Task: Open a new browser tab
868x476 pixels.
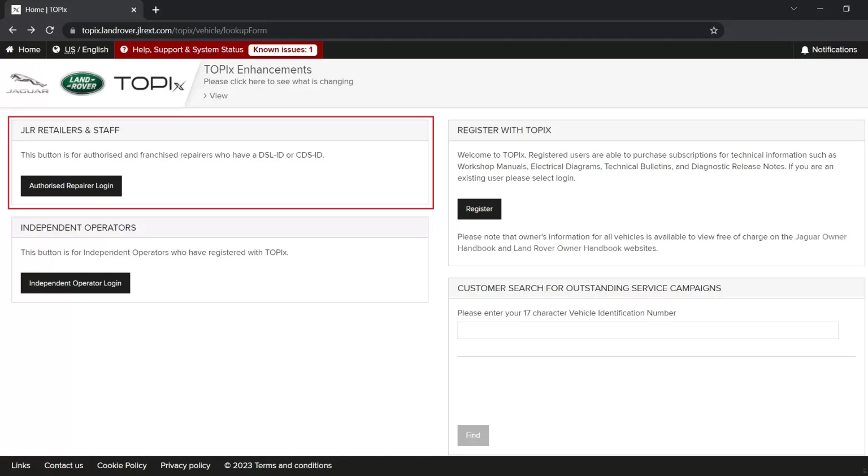Action: [155, 10]
